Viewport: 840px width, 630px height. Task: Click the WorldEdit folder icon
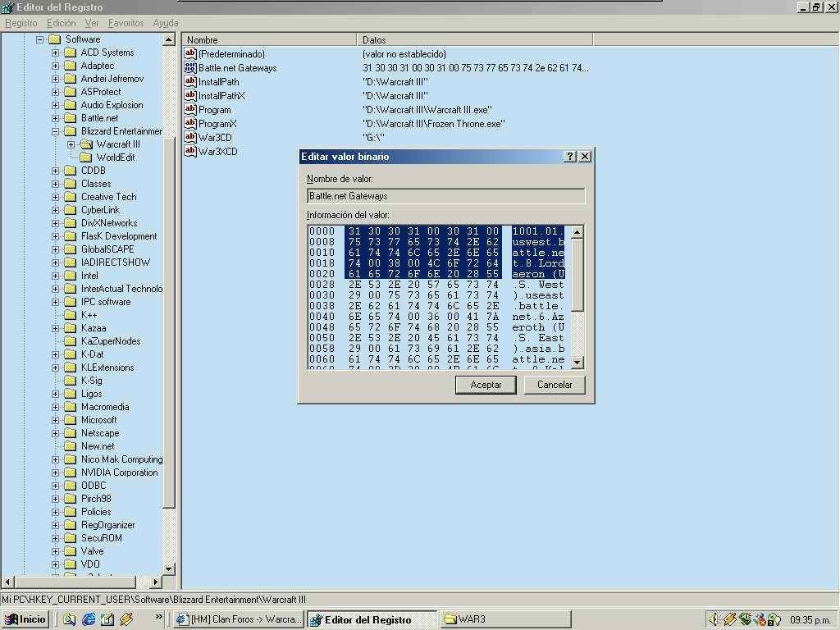(85, 157)
